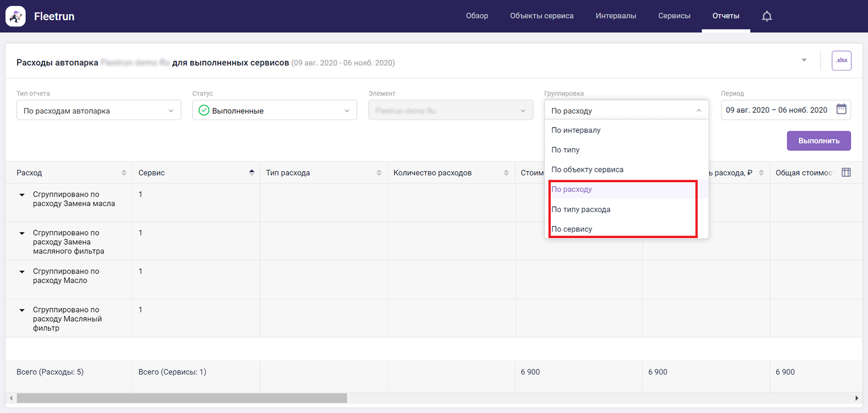The image size is (868, 413).
Task: Collapse the report header caret arrow
Action: point(804,60)
